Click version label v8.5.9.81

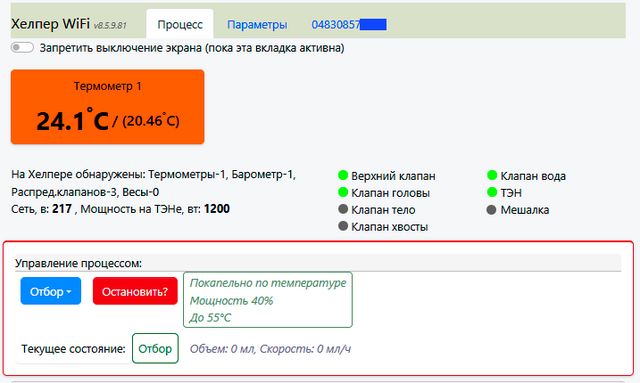click(x=110, y=26)
